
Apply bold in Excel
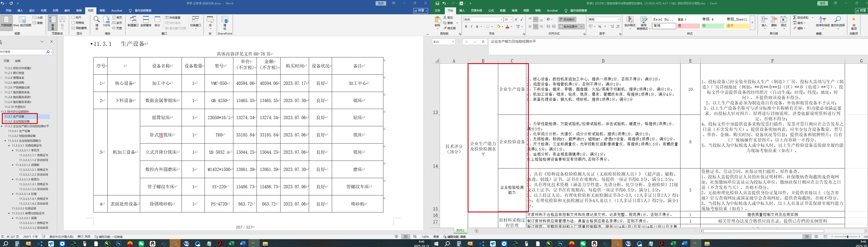[466, 27]
